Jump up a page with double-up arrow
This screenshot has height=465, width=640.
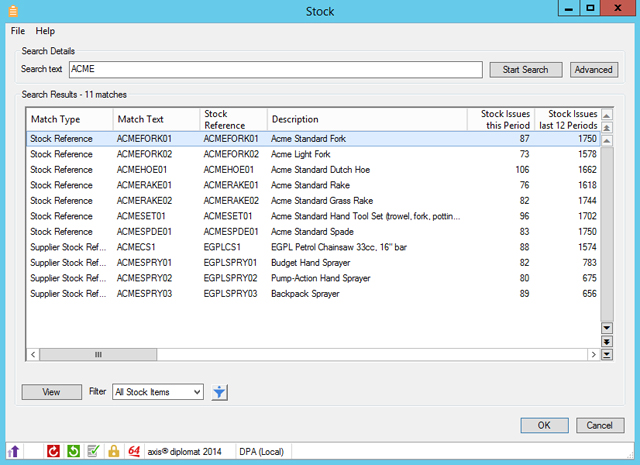coord(607,128)
